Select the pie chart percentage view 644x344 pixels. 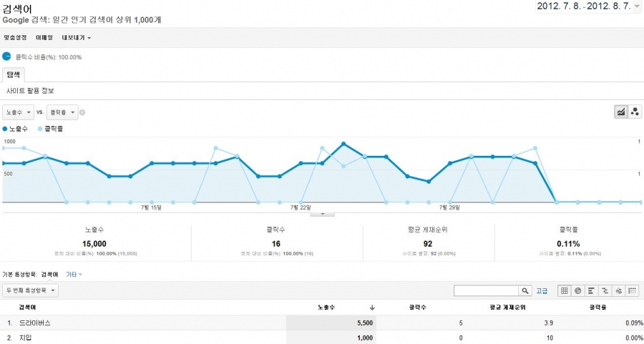(577, 290)
